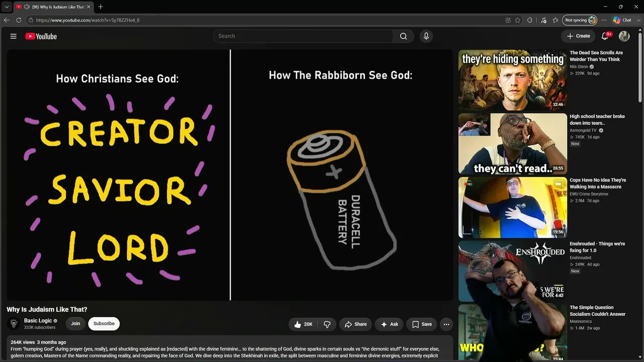This screenshot has height=362, width=644.
Task: Open the Enshrouded video thumbnail
Action: [x=513, y=271]
